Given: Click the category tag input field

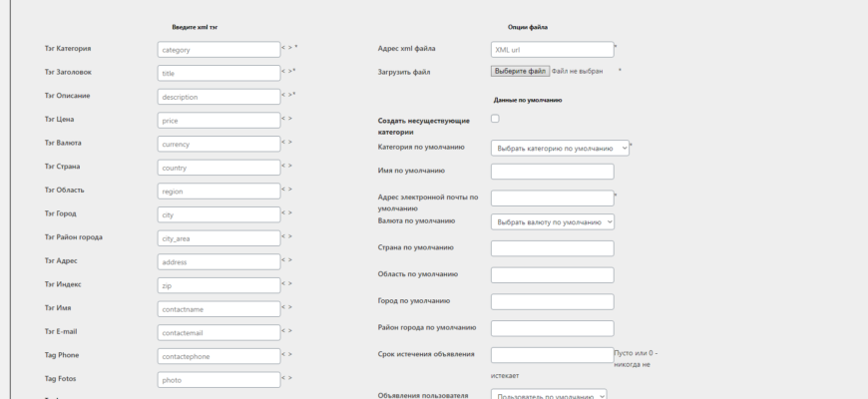Looking at the screenshot, I should pos(218,49).
